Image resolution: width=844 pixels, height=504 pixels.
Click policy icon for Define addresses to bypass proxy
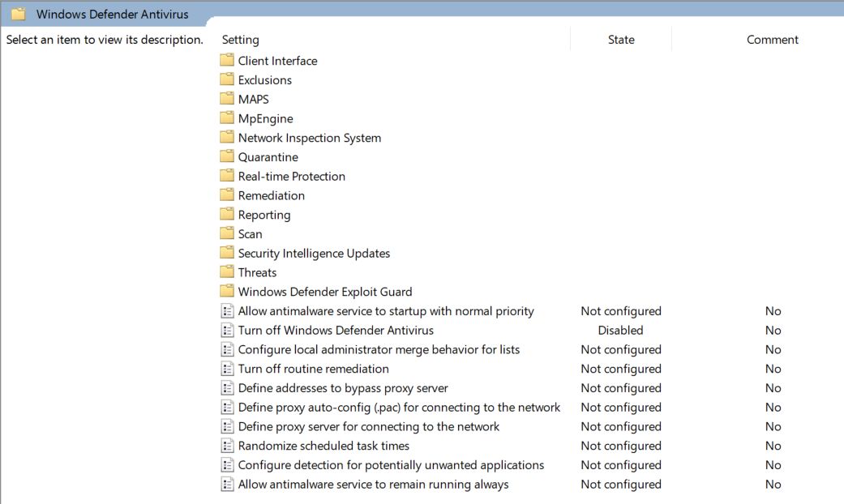[x=228, y=388]
